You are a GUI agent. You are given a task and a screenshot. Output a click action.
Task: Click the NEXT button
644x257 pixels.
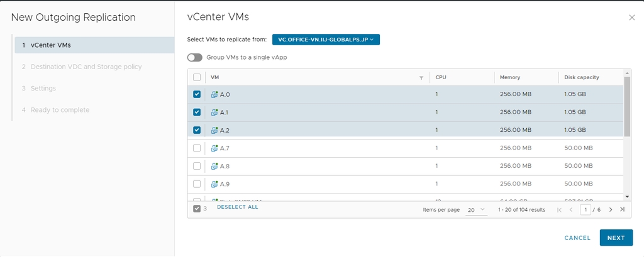616,238
